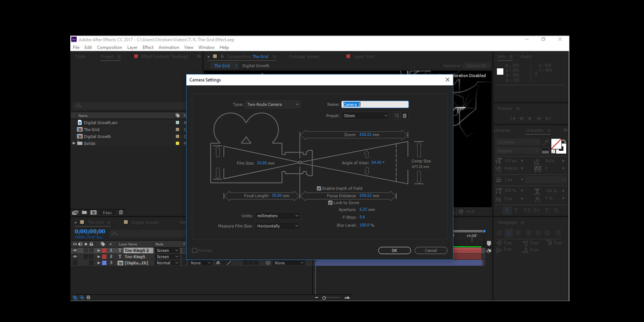Screen dimensions: 644x322
Task: Toggle visibility of Tru-KingS 2 layer
Action: click(x=75, y=251)
